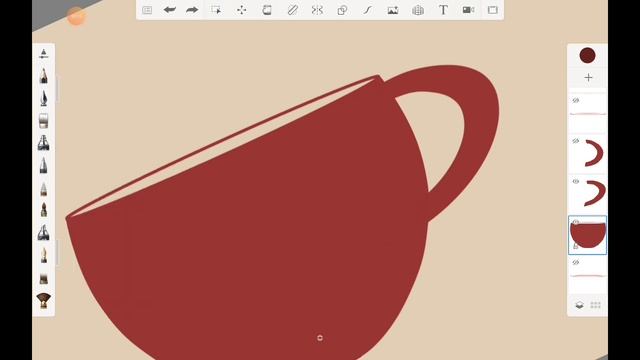Toggle visibility of topmost pink line layer
The width and height of the screenshot is (640, 360).
576,100
